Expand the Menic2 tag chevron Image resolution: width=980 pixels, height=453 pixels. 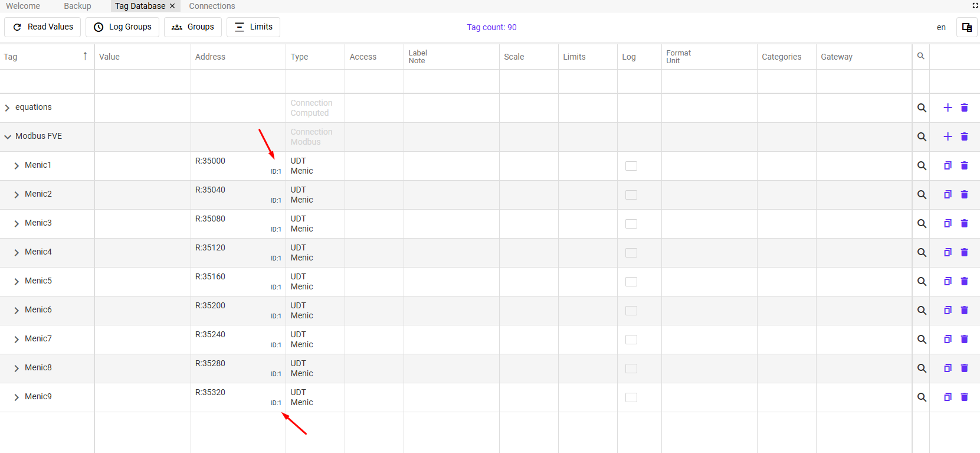coord(17,194)
